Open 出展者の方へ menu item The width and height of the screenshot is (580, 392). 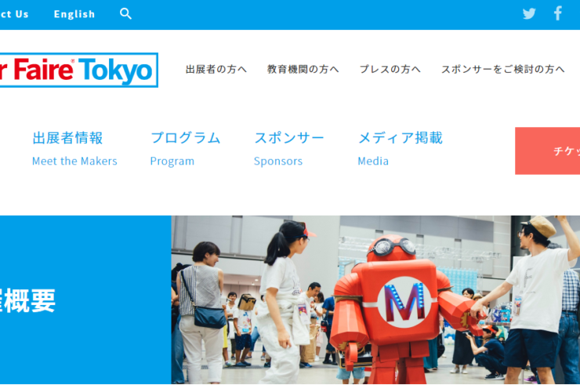click(x=216, y=69)
